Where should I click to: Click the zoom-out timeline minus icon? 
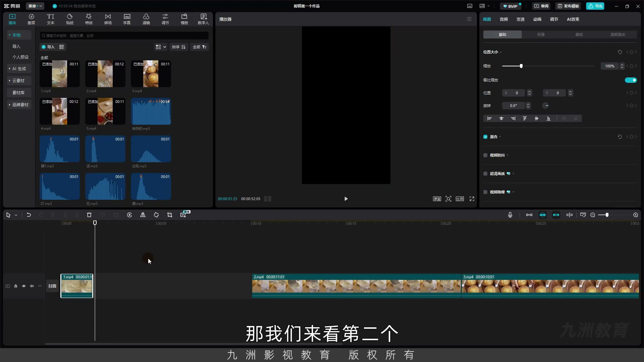(593, 215)
